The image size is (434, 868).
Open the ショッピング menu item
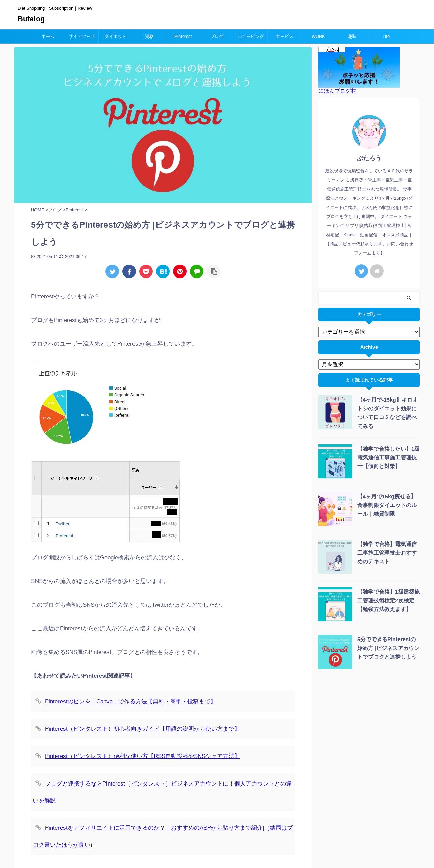[251, 37]
